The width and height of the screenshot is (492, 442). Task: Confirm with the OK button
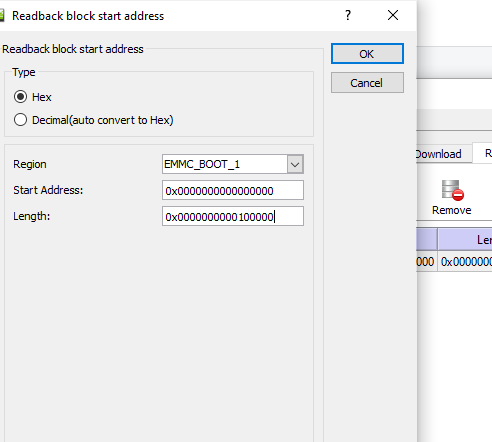pyautogui.click(x=367, y=54)
